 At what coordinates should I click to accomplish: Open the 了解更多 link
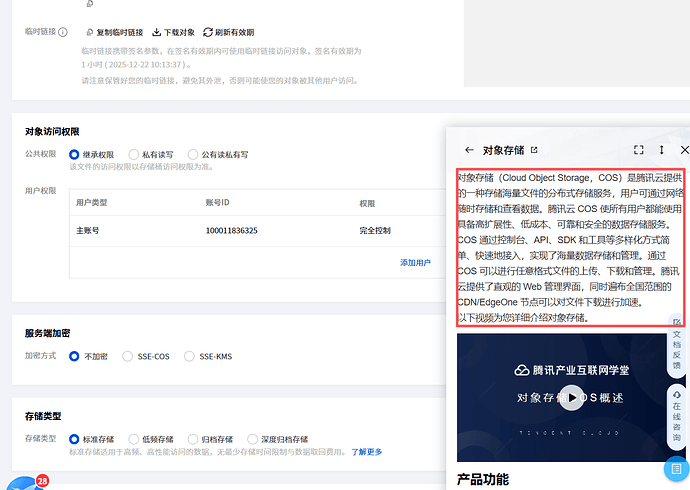[367, 452]
